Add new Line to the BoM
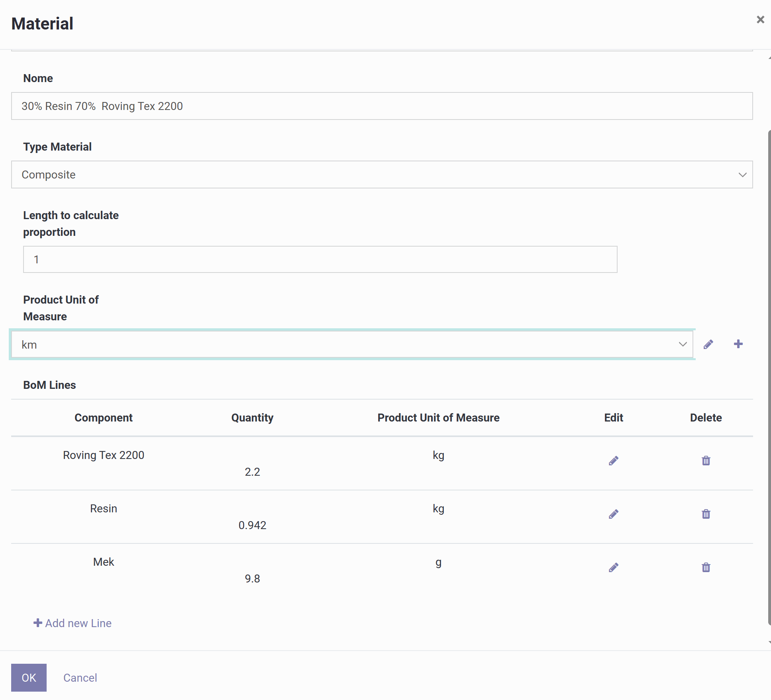This screenshot has width=771, height=700. click(78, 623)
